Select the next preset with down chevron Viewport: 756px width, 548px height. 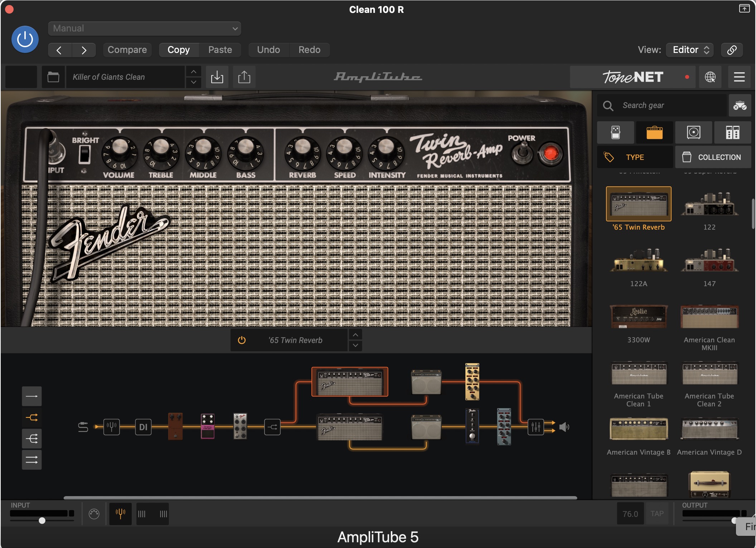pyautogui.click(x=193, y=82)
